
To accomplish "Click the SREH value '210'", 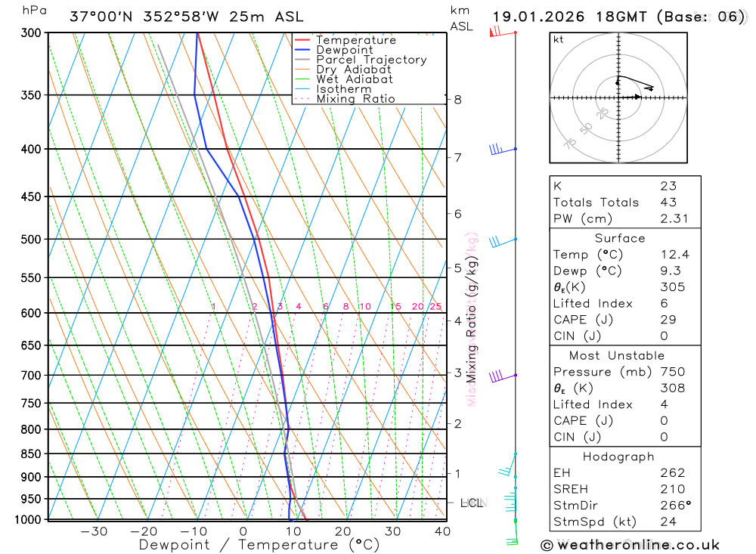I will click(x=673, y=490).
